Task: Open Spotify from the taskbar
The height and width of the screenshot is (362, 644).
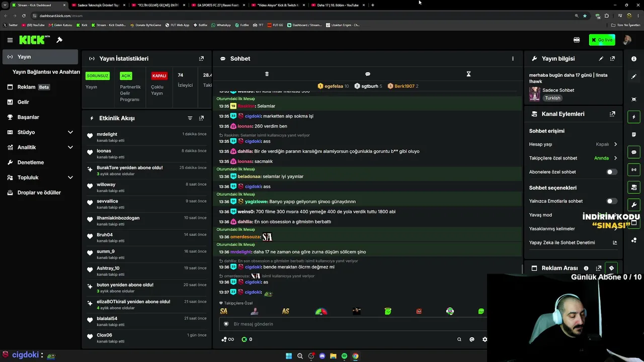Action: click(344, 356)
